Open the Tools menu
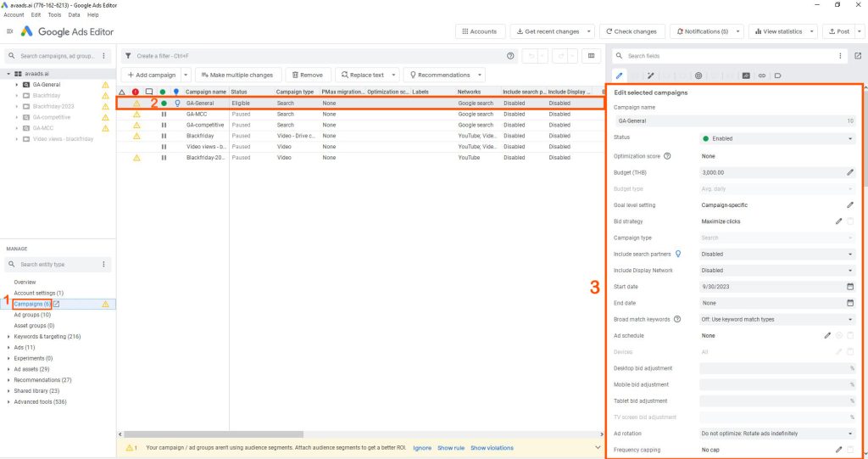Image resolution: width=868 pixels, height=459 pixels. coord(54,15)
